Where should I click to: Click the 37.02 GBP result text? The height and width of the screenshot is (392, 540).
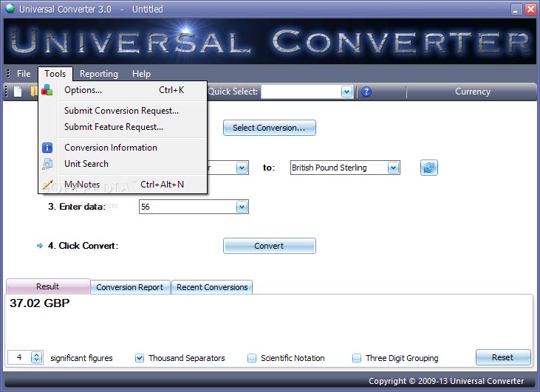tap(40, 303)
